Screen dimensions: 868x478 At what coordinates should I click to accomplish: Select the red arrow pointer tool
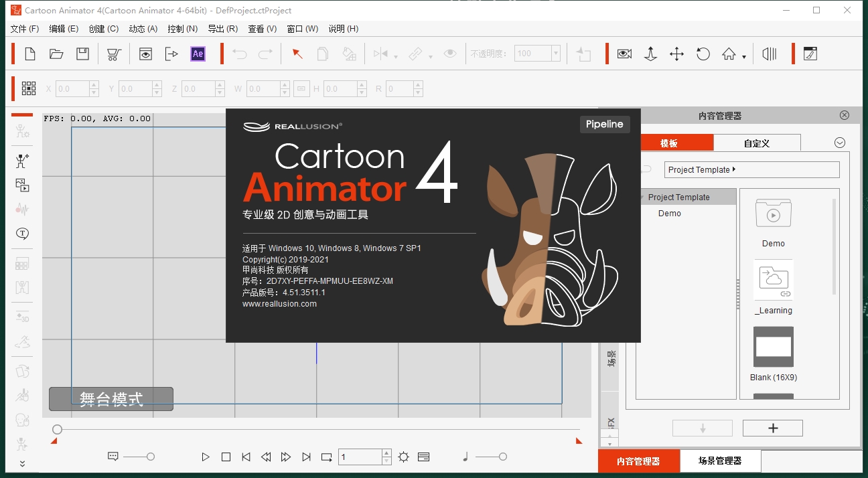pyautogui.click(x=297, y=54)
